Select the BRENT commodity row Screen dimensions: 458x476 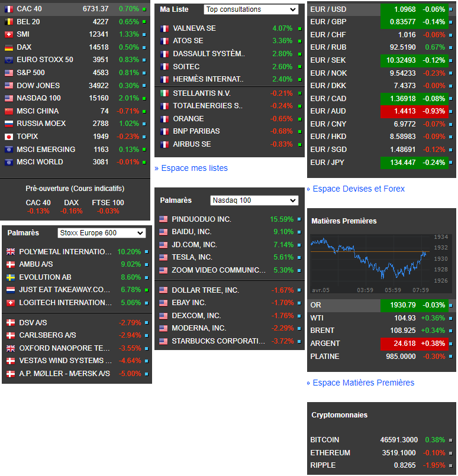coord(382,331)
